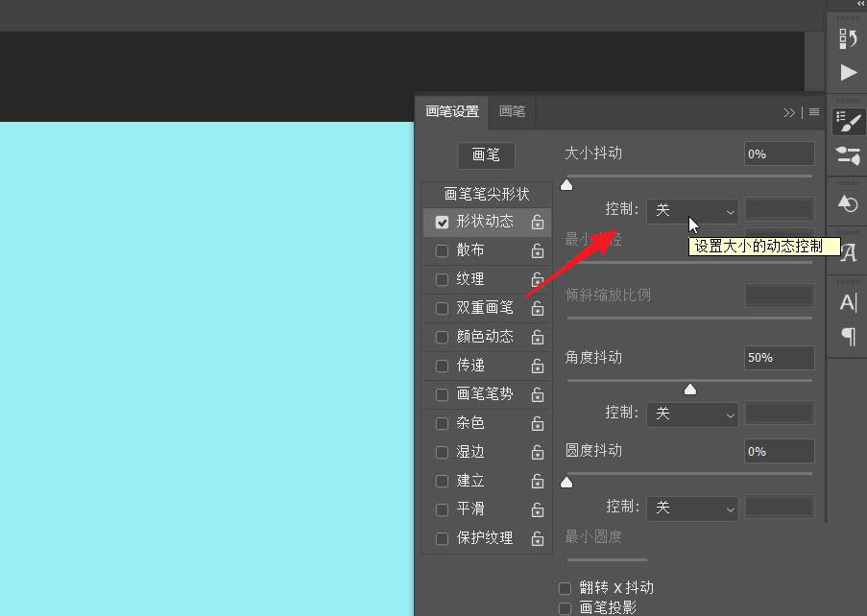Enable the 散布 checkbox
867x616 pixels.
coord(442,250)
